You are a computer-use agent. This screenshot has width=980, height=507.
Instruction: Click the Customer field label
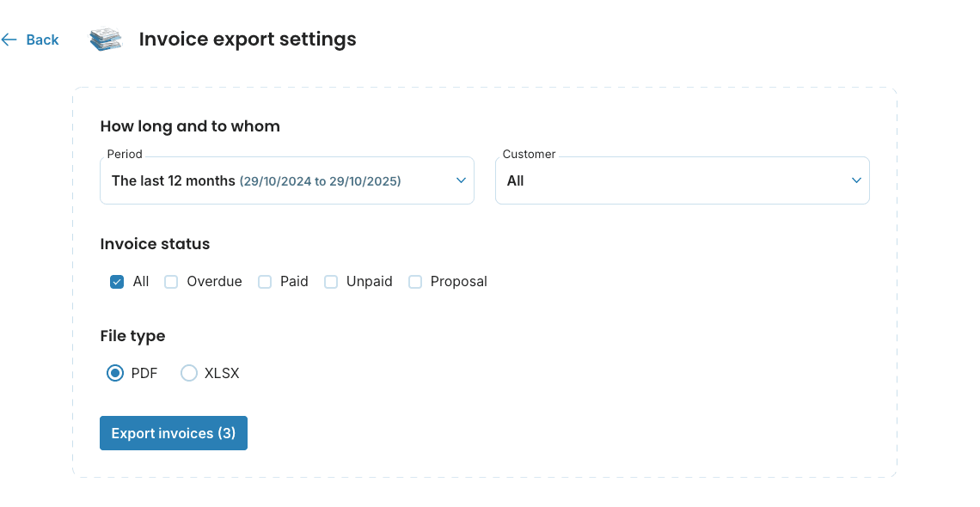click(528, 154)
